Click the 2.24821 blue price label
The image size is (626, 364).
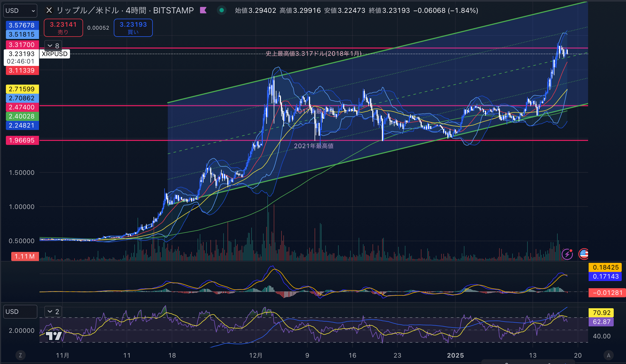[x=22, y=125]
